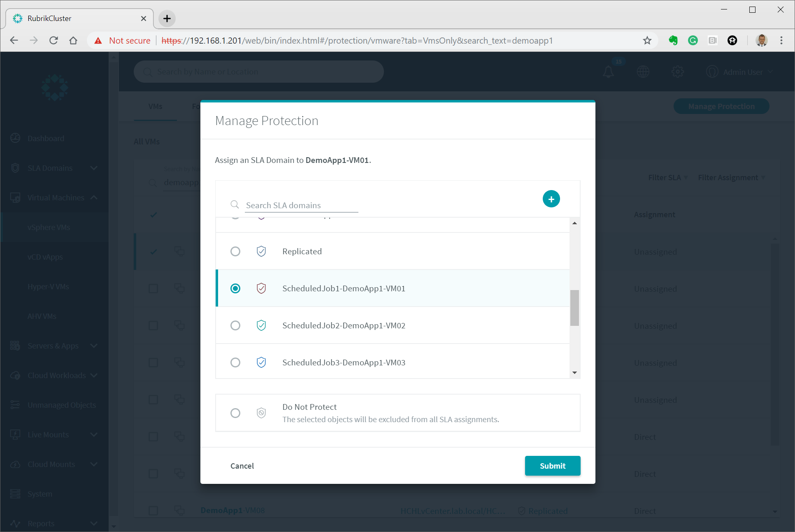Image resolution: width=795 pixels, height=532 pixels.
Task: Click the shield icon next to Replicated
Action: coord(261,251)
